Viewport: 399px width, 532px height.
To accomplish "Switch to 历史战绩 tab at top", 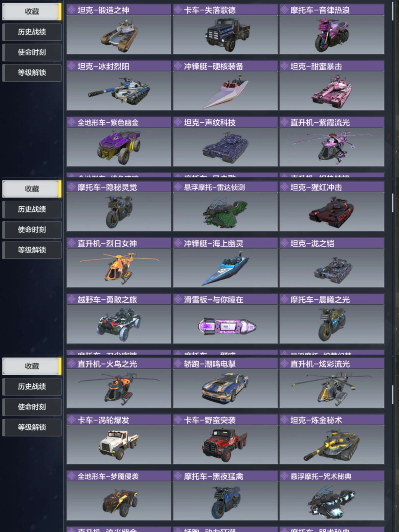I will [32, 32].
